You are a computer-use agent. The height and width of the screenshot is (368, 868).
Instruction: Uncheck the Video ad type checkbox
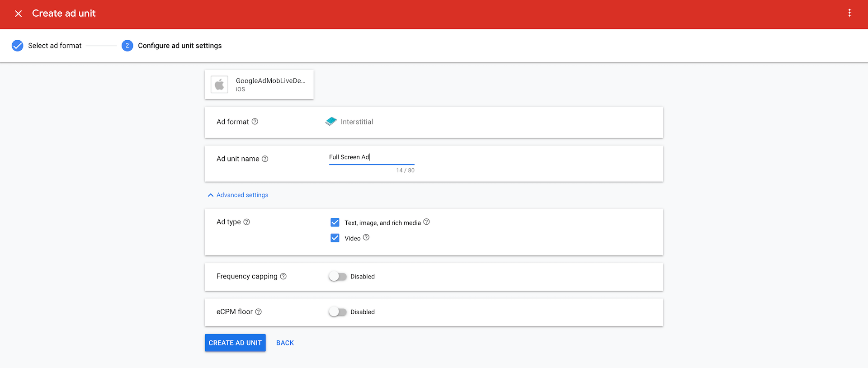point(335,238)
